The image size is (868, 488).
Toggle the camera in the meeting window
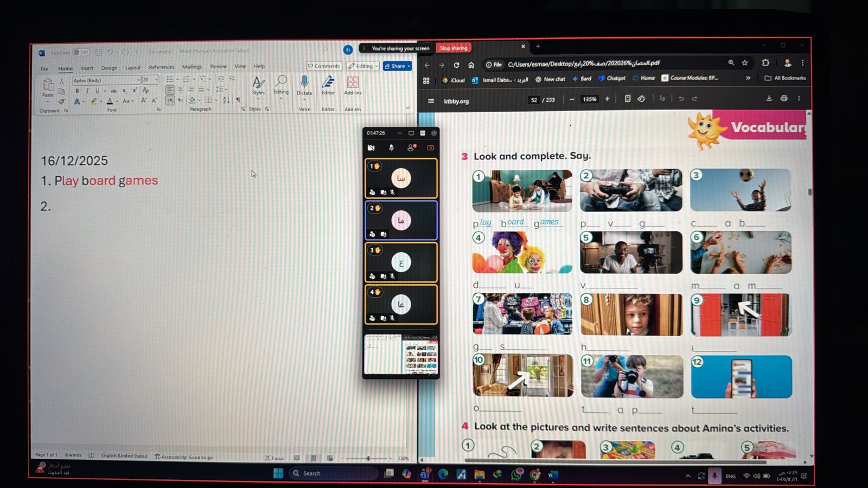[x=371, y=147]
